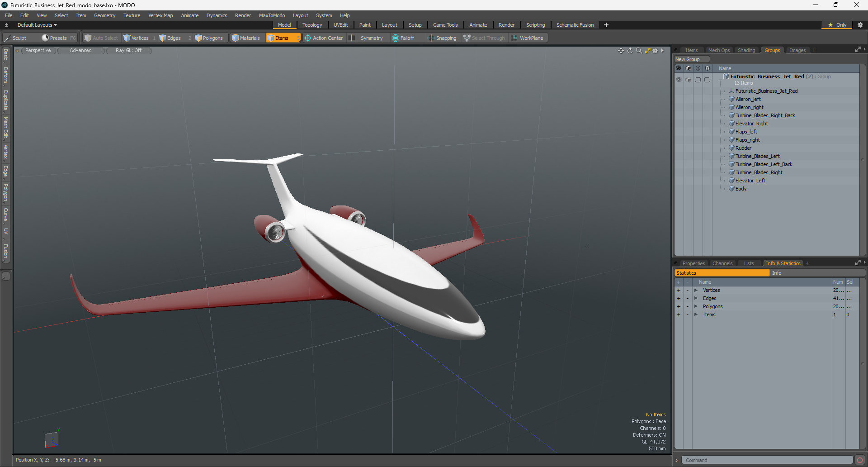
Task: Toggle Snapping
Action: (442, 38)
